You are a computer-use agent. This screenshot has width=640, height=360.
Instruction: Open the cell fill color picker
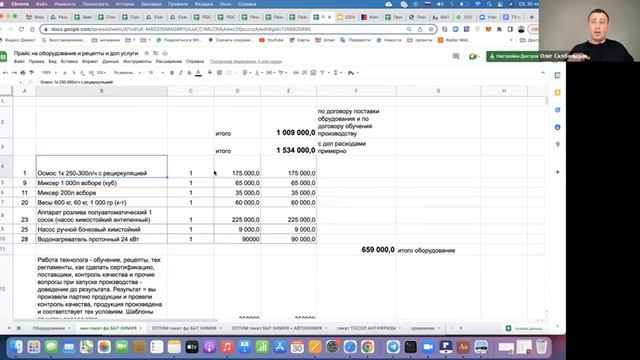point(210,73)
